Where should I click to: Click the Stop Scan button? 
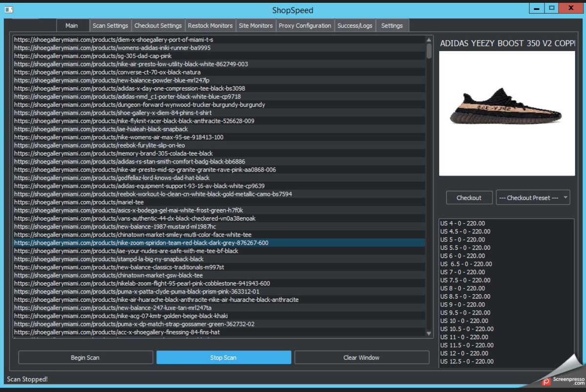pos(223,357)
